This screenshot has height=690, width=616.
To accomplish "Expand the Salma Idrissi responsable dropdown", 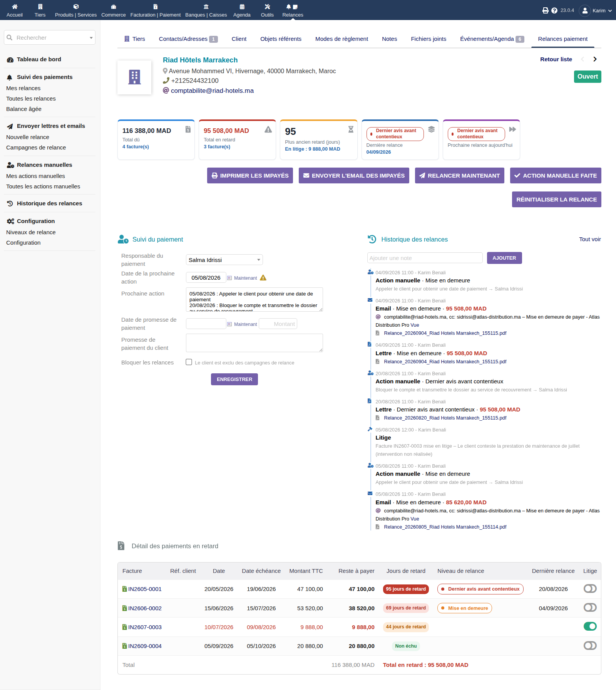I will click(x=224, y=260).
